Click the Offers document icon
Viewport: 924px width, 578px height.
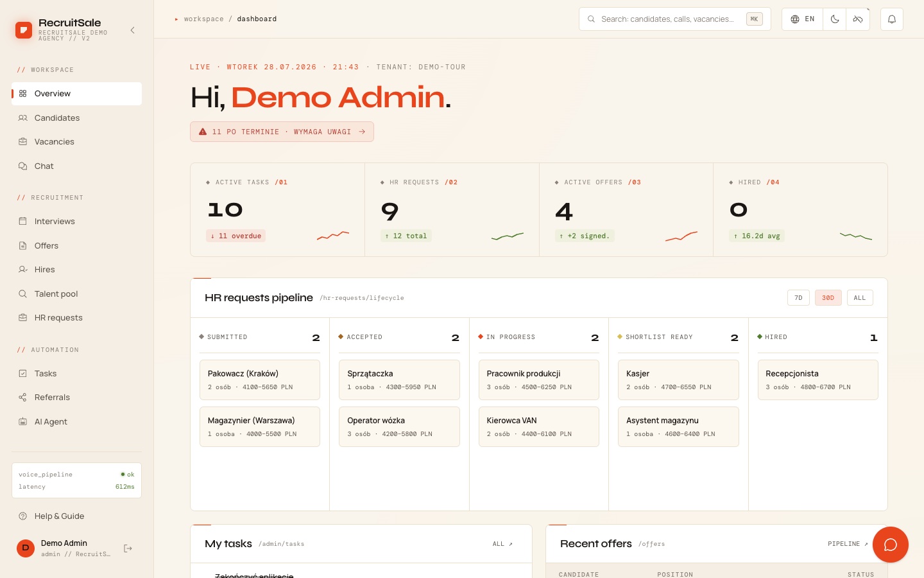tap(23, 246)
